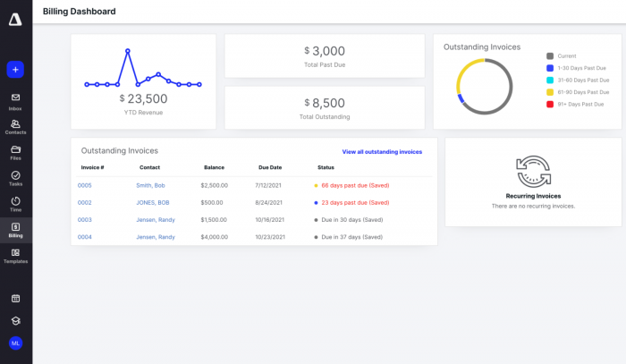Open Inbox from the sidebar

15,102
